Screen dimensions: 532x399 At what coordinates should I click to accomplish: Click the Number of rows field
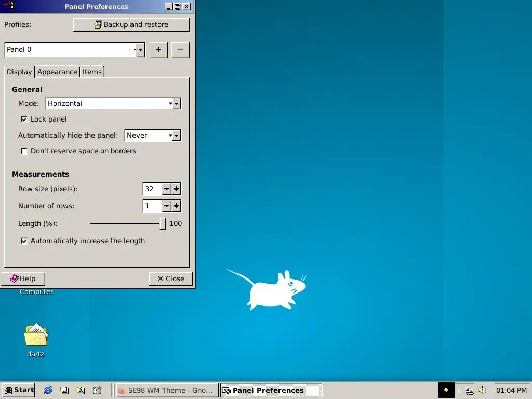pos(153,206)
